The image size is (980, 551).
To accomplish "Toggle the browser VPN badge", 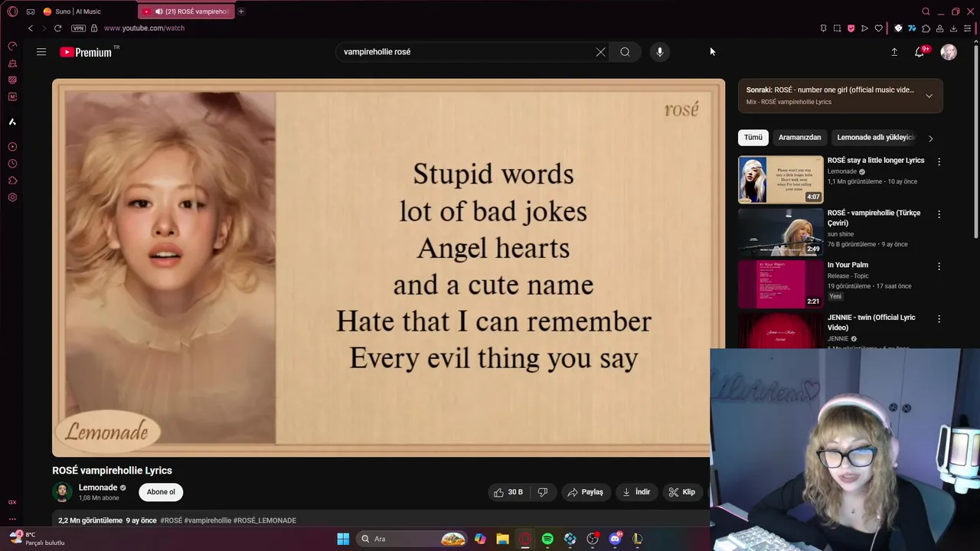I will click(78, 28).
